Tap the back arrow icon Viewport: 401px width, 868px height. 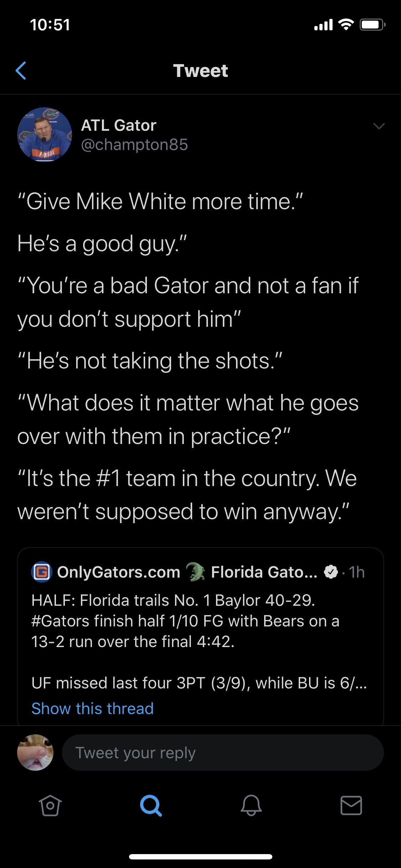click(21, 71)
